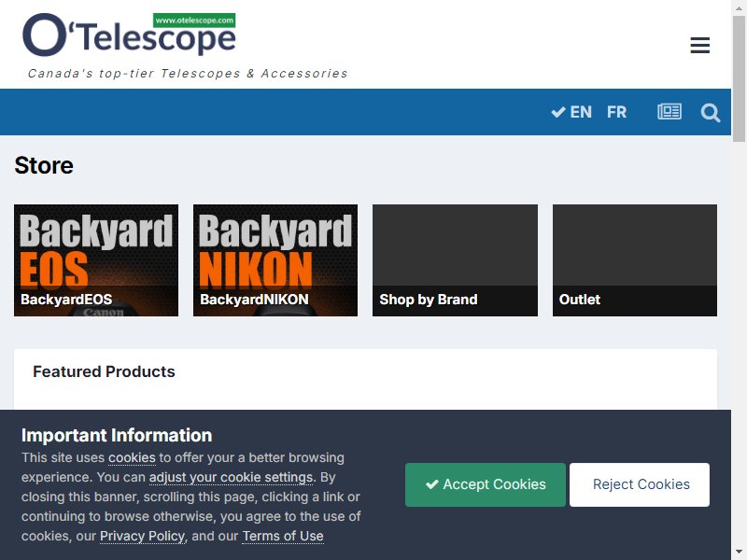Click the Reject Cookies button
Screen dimensions: 747x560
pos(640,484)
